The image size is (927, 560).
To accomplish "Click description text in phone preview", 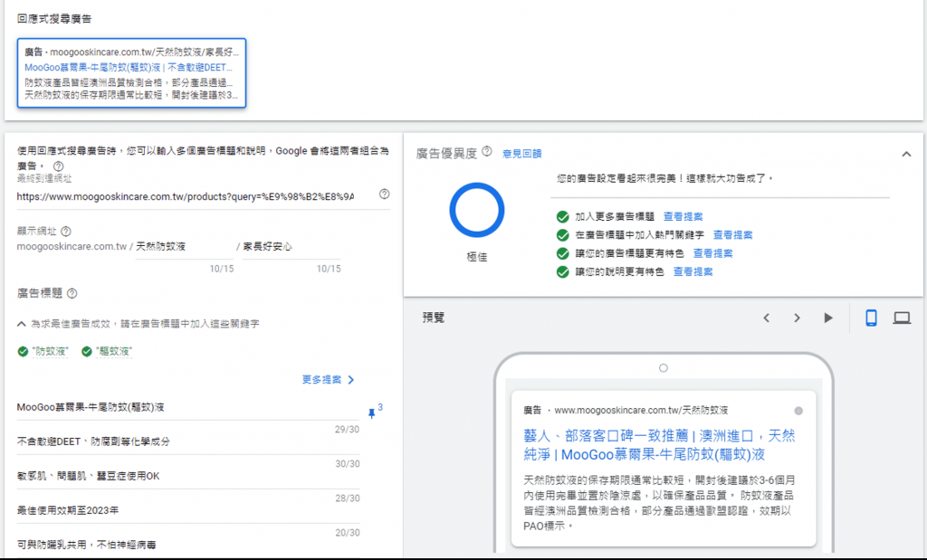I will [x=659, y=503].
